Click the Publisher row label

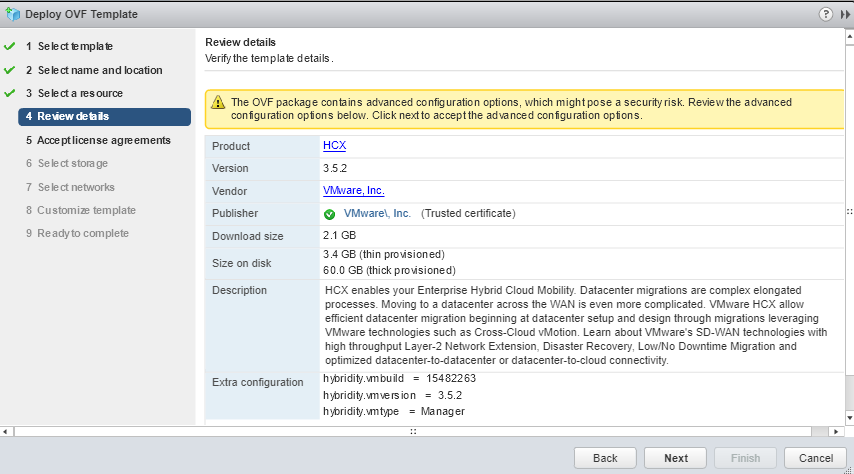[235, 213]
